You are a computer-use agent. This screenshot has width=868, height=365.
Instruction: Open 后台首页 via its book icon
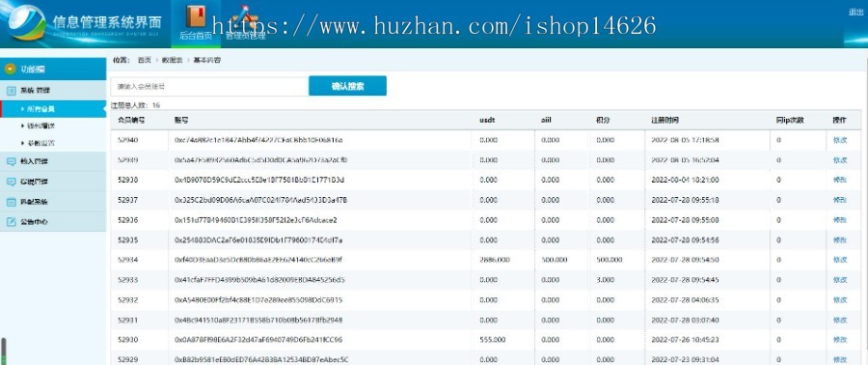(x=195, y=16)
